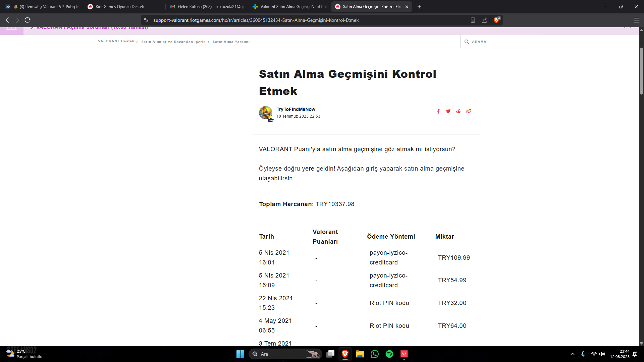
Task: Open TryToFindMeNow author name link
Action: click(296, 109)
